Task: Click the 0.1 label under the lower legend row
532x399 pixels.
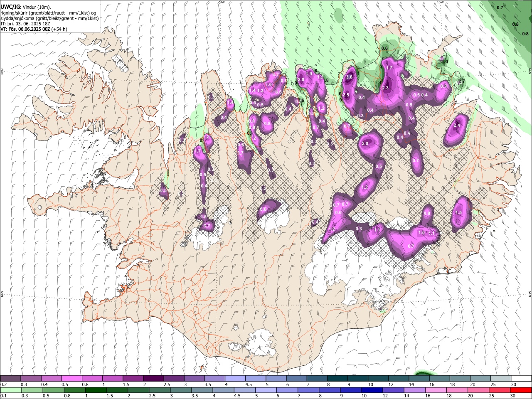Action: click(x=3, y=396)
